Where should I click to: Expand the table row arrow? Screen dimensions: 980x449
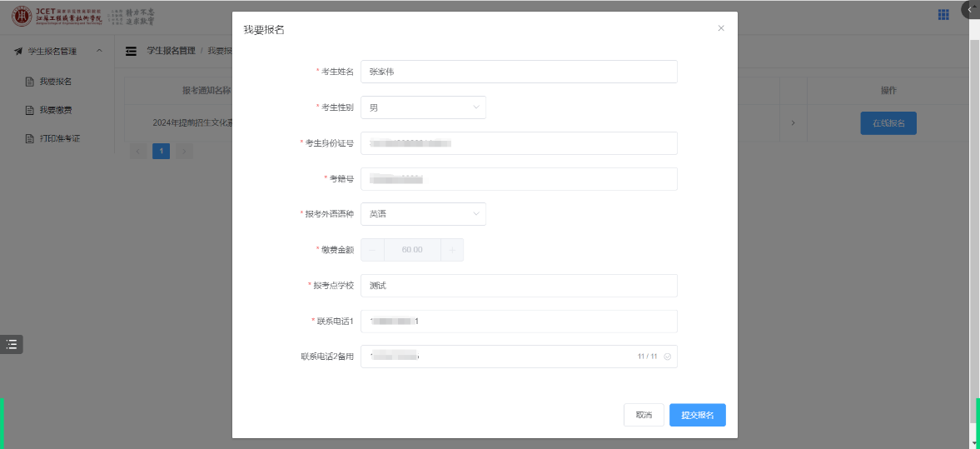coord(793,123)
